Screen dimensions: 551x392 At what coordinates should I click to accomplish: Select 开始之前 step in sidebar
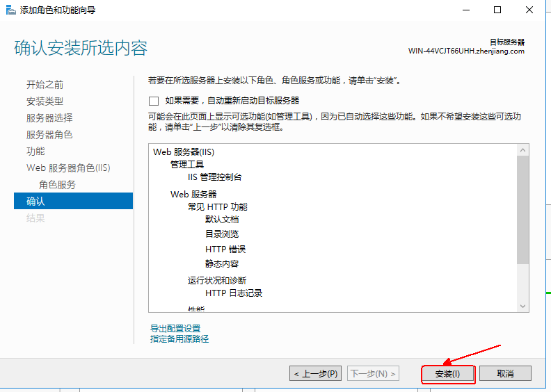45,85
